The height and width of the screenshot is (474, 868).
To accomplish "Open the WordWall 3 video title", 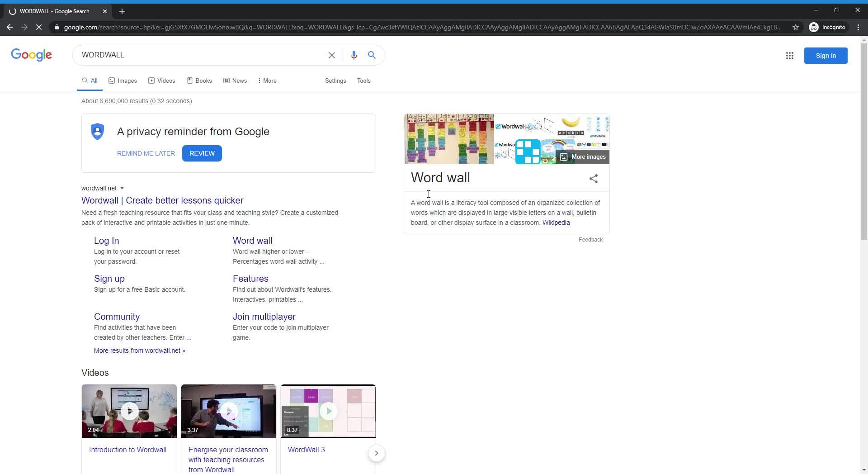I will click(307, 450).
